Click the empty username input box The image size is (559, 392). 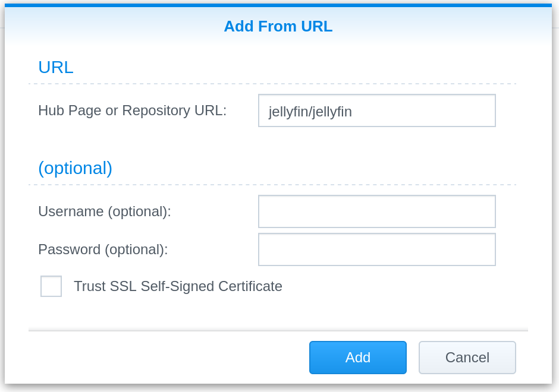tap(376, 211)
